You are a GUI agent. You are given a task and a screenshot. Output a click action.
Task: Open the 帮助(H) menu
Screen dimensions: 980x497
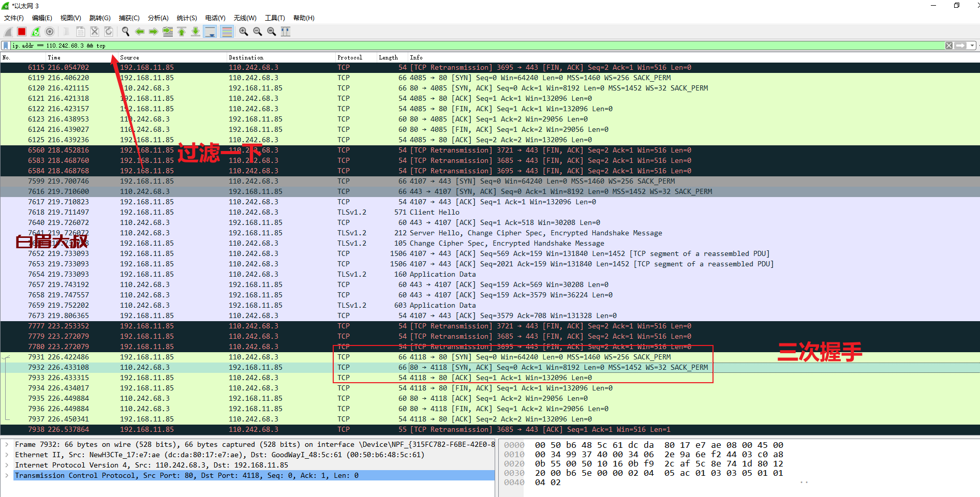[x=304, y=18]
